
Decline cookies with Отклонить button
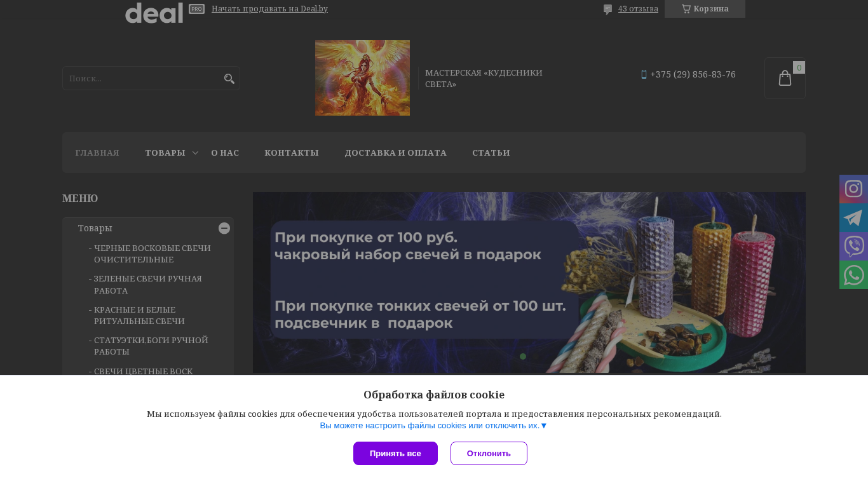(489, 453)
